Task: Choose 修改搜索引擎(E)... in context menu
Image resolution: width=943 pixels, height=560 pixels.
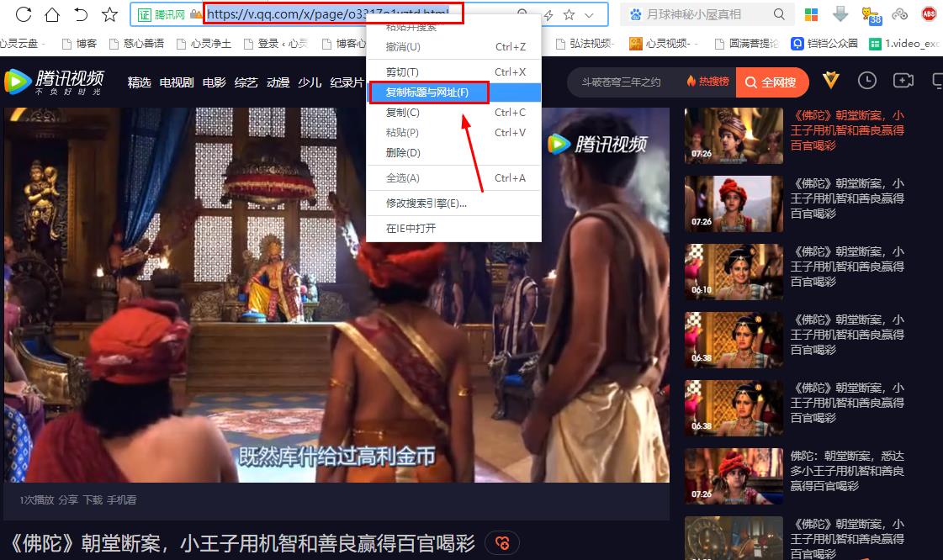Action: point(454,203)
